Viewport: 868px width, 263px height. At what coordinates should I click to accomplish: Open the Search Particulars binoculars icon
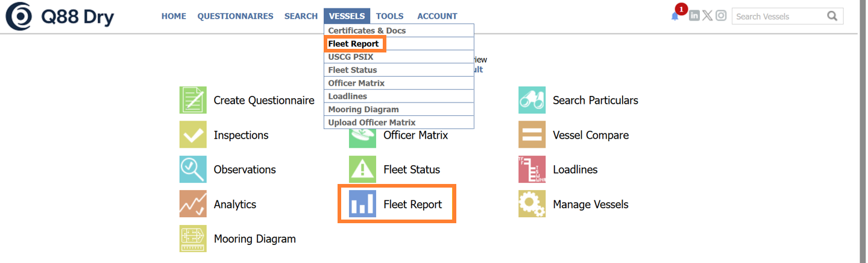[x=532, y=100]
